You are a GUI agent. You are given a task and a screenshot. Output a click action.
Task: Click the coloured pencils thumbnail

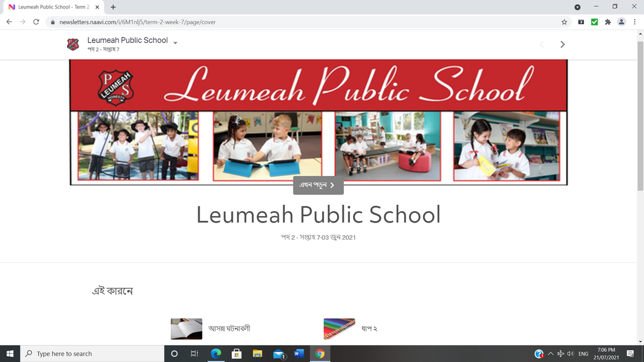coord(339,329)
